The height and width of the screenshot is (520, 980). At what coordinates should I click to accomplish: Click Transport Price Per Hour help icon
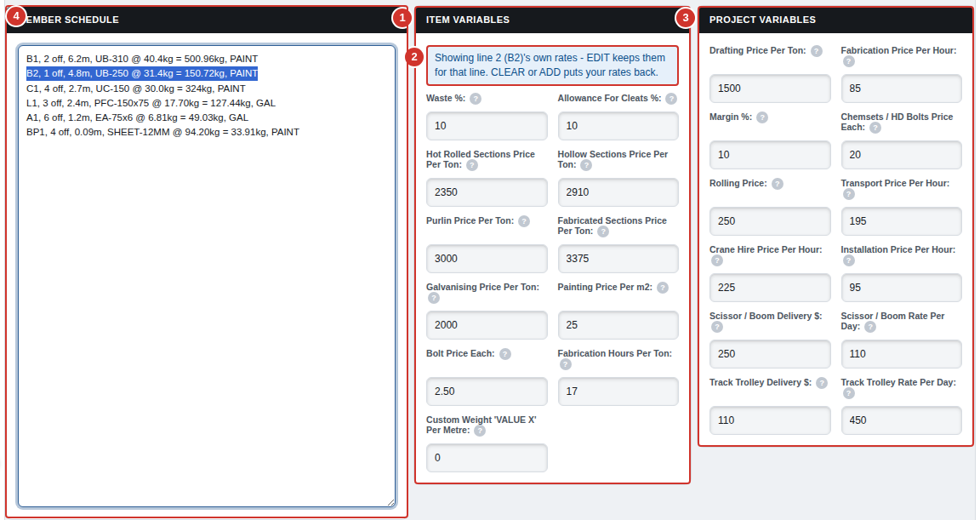pyautogui.click(x=849, y=194)
